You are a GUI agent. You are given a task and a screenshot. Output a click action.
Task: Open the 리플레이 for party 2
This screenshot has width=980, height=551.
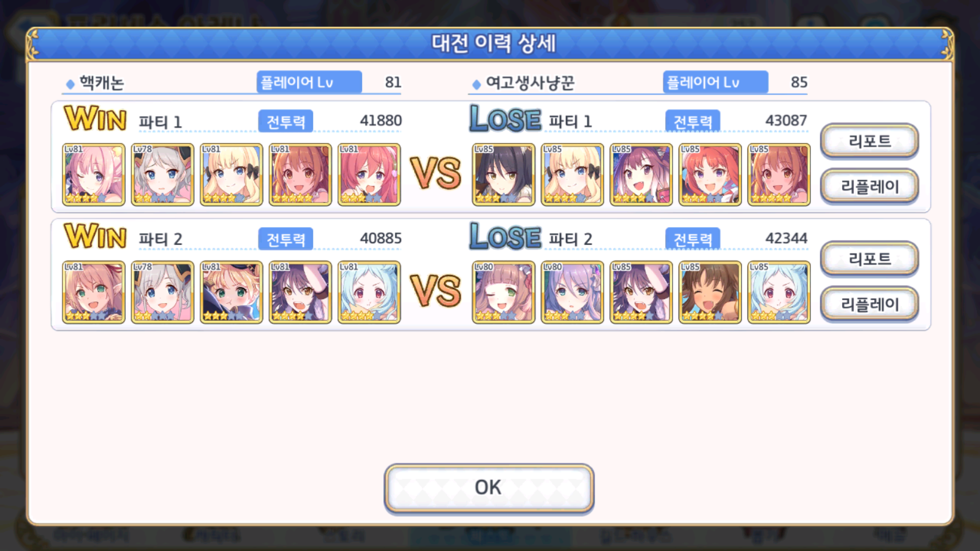(x=869, y=304)
